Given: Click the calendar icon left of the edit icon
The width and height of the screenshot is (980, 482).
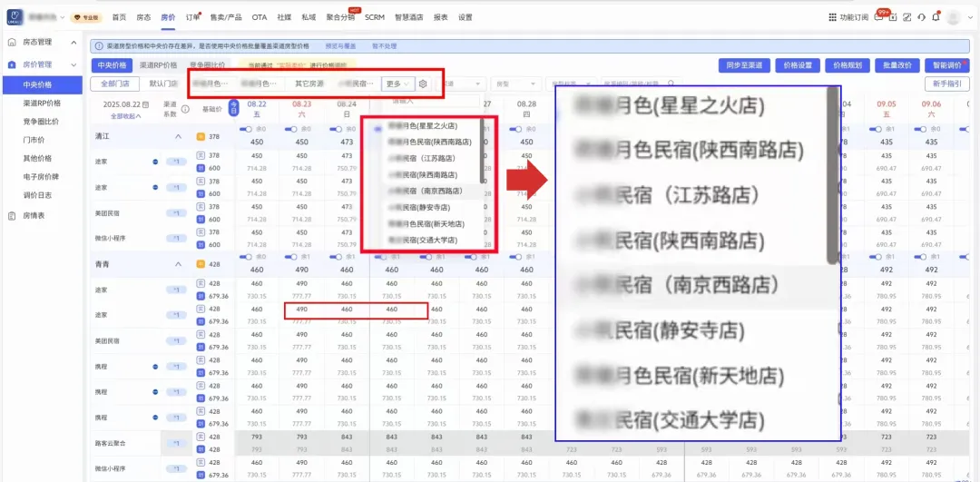Looking at the screenshot, I should [893, 17].
